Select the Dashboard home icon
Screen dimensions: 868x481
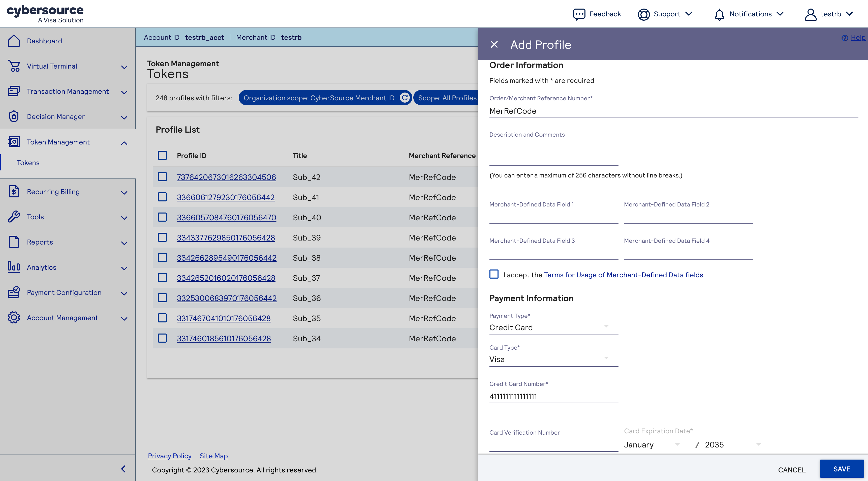[x=14, y=40]
